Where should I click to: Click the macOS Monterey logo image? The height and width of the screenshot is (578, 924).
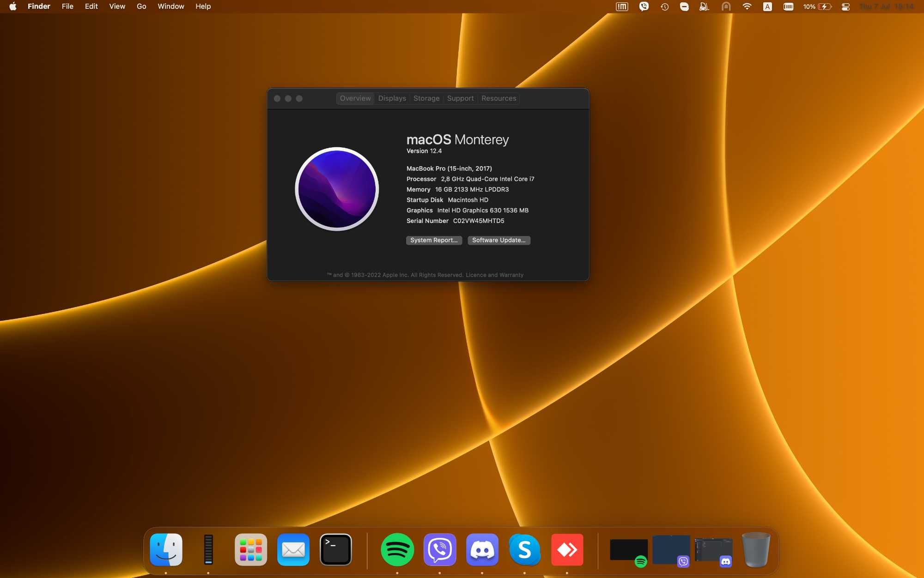pos(337,189)
